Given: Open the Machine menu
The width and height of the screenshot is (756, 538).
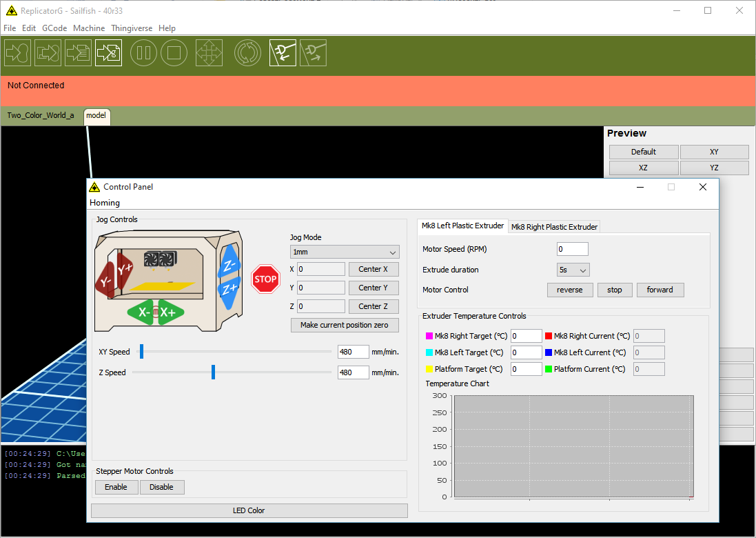Looking at the screenshot, I should [89, 28].
